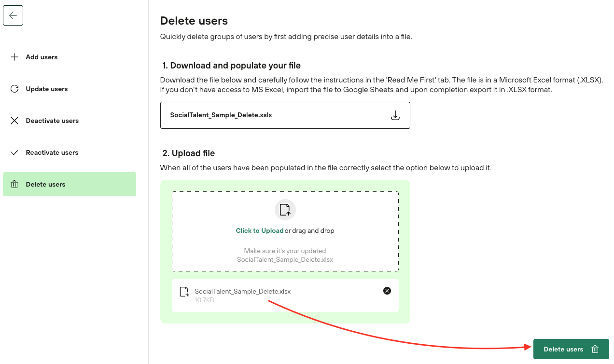
Task: Go to the Deactivate users section
Action: point(52,121)
